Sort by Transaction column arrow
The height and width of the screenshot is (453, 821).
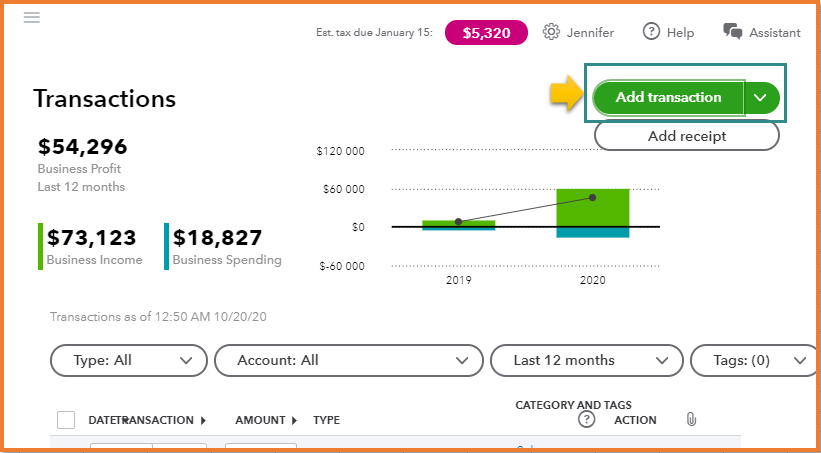[x=205, y=421]
